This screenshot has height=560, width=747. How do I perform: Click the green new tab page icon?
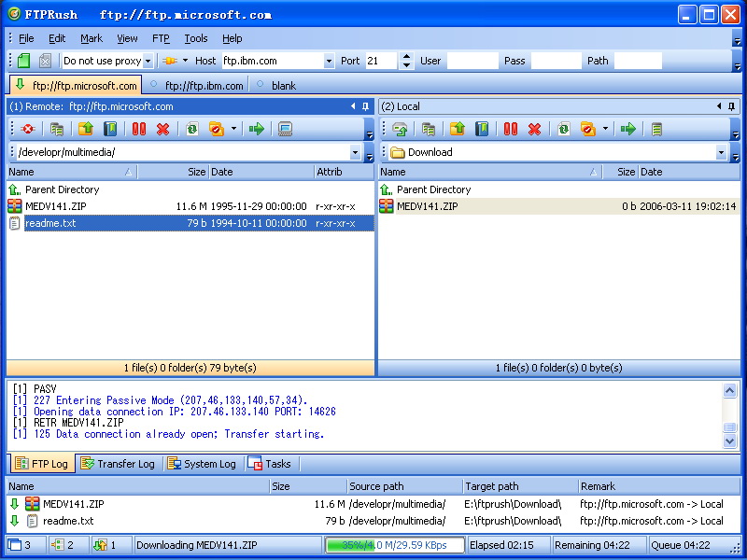(x=24, y=61)
